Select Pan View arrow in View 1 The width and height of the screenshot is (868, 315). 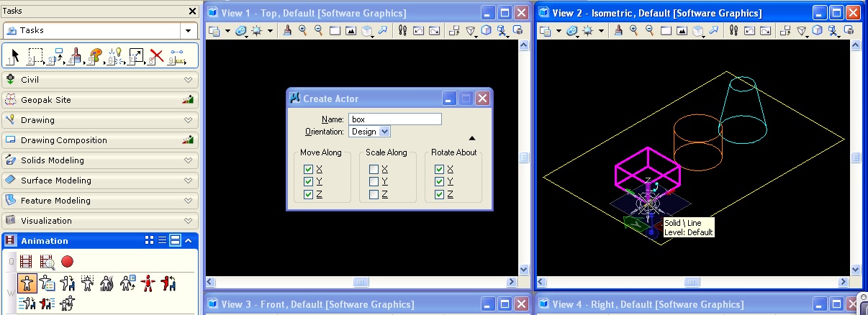click(x=382, y=31)
